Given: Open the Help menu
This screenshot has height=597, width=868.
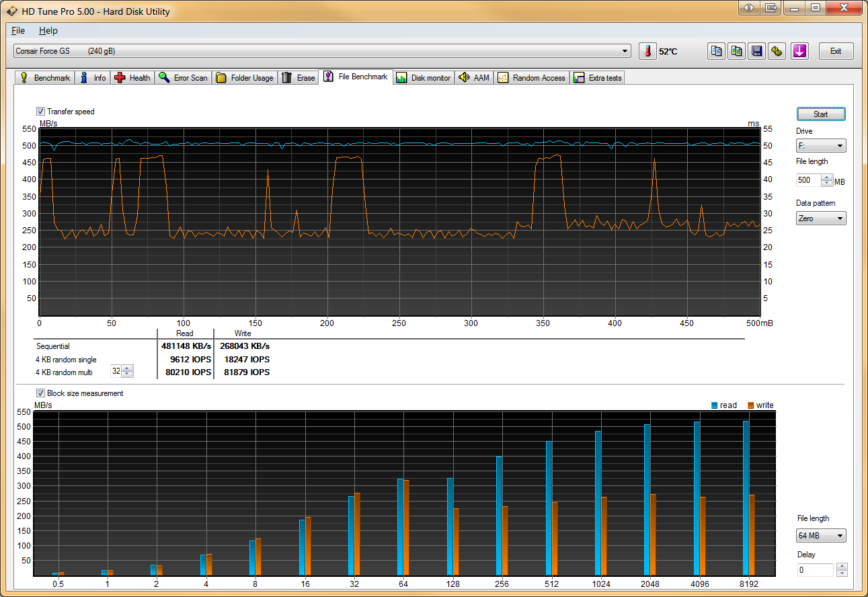Looking at the screenshot, I should (x=48, y=31).
